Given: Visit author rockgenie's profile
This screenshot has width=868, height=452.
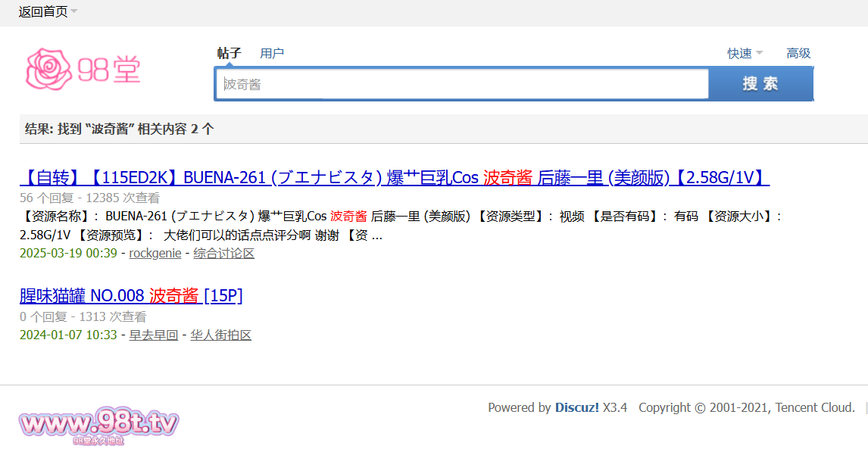Looking at the screenshot, I should 155,254.
